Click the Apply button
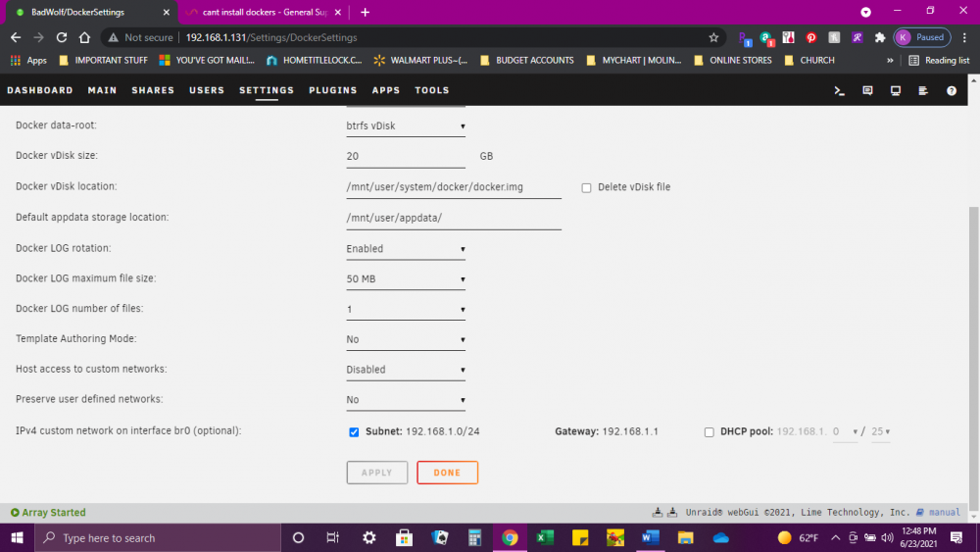 tap(377, 473)
